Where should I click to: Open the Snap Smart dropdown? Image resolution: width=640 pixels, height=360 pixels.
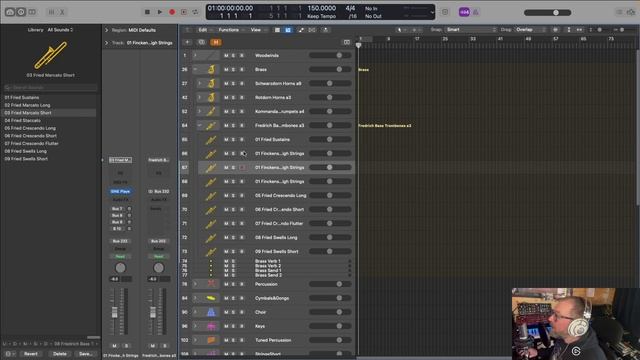(471, 30)
